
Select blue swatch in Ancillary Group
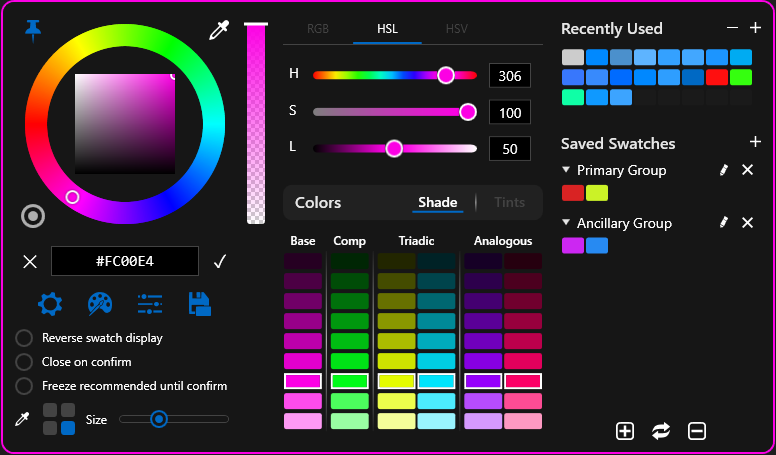[597, 246]
